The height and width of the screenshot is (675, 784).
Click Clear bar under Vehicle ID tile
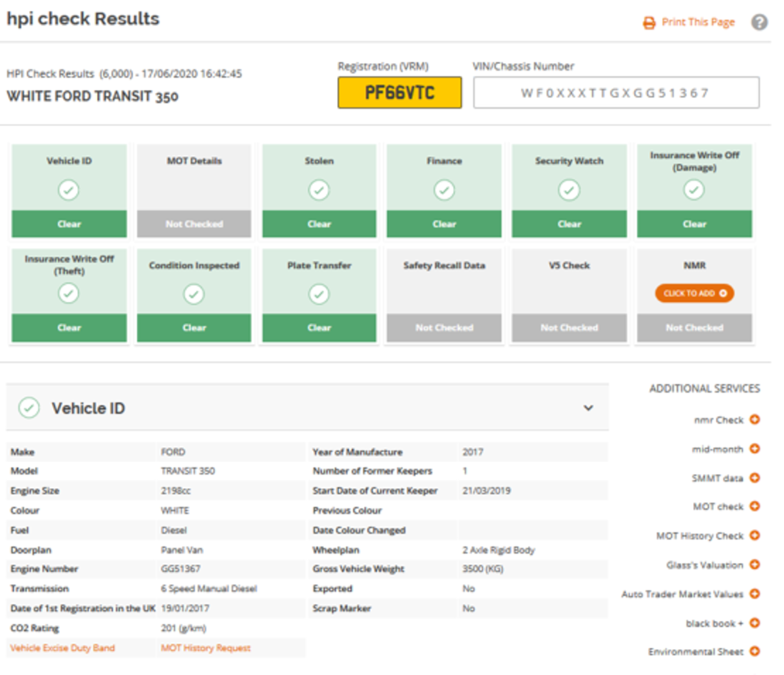tap(69, 224)
